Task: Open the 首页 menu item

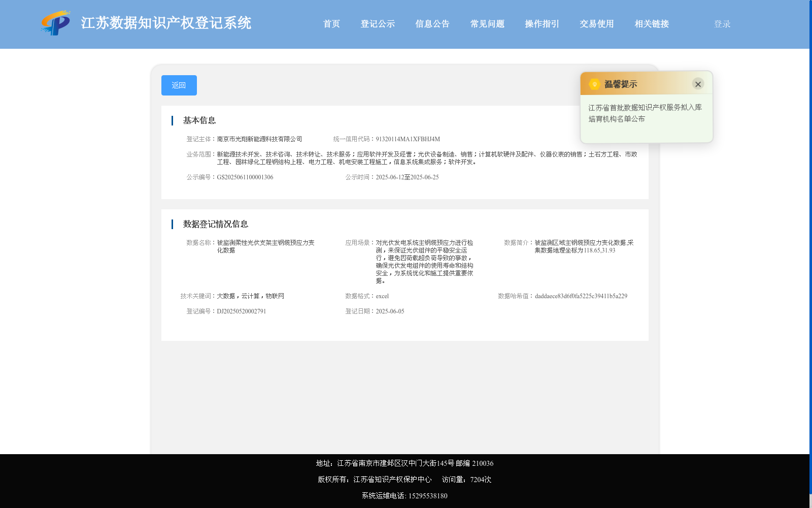Action: [x=331, y=24]
